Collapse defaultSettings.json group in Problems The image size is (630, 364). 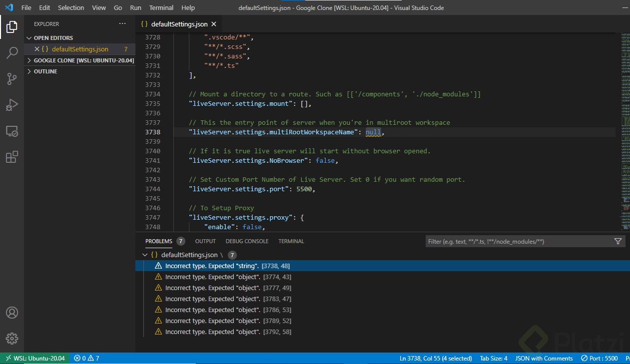coord(145,255)
